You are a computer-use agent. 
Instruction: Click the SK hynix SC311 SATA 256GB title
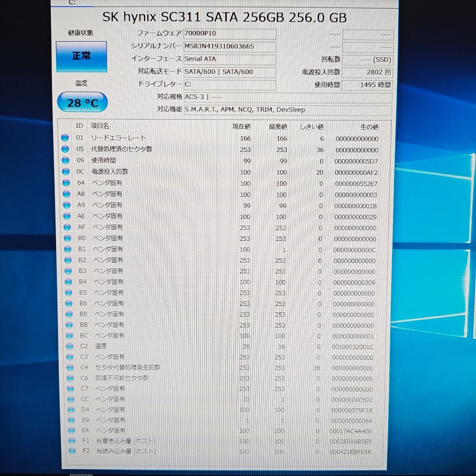click(225, 17)
